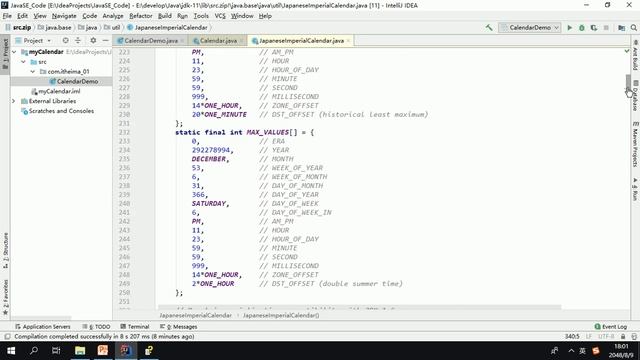Click the Build project hammer icon
Image resolution: width=640 pixels, height=360 pixels.
coord(489,27)
